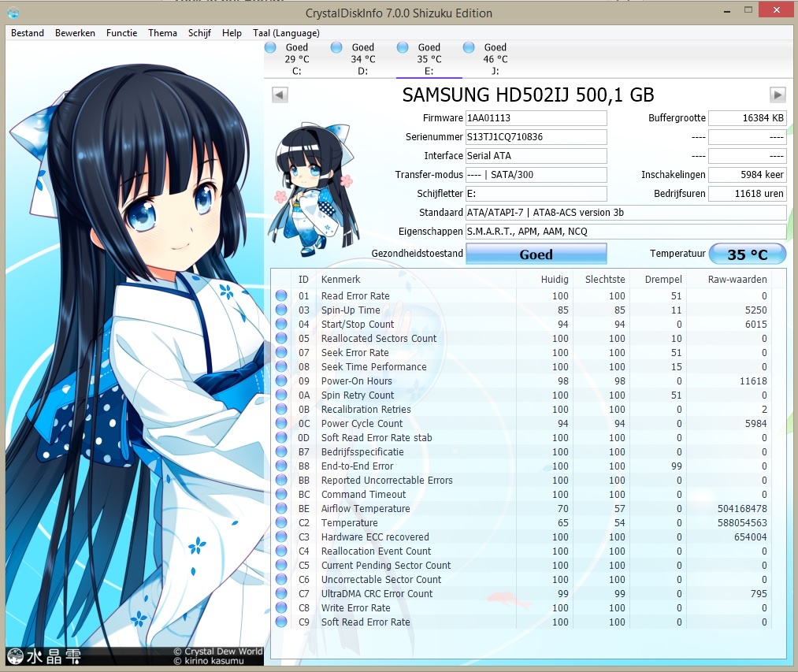
Task: Click the Crystal Dew World copyright text
Action: tap(218, 652)
